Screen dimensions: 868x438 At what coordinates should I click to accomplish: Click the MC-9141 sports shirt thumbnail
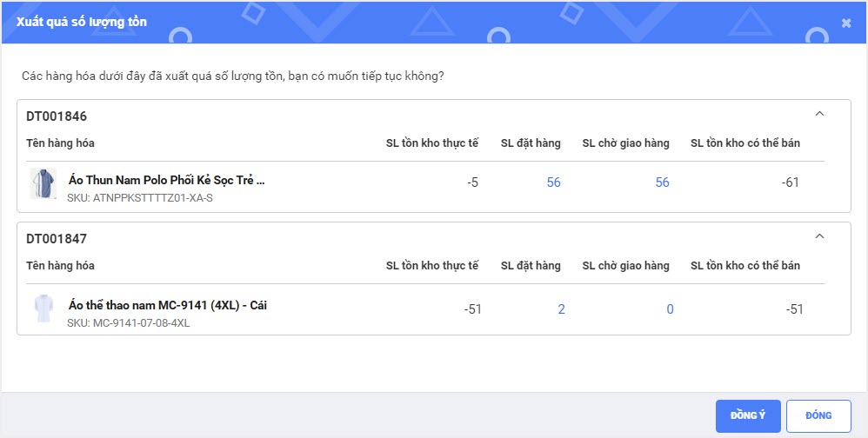pos(43,309)
